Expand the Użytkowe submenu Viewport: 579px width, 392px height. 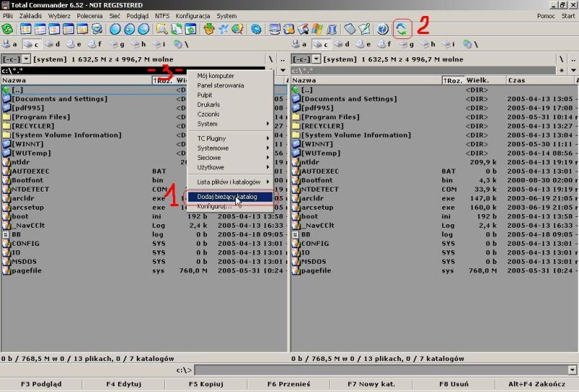pos(230,167)
